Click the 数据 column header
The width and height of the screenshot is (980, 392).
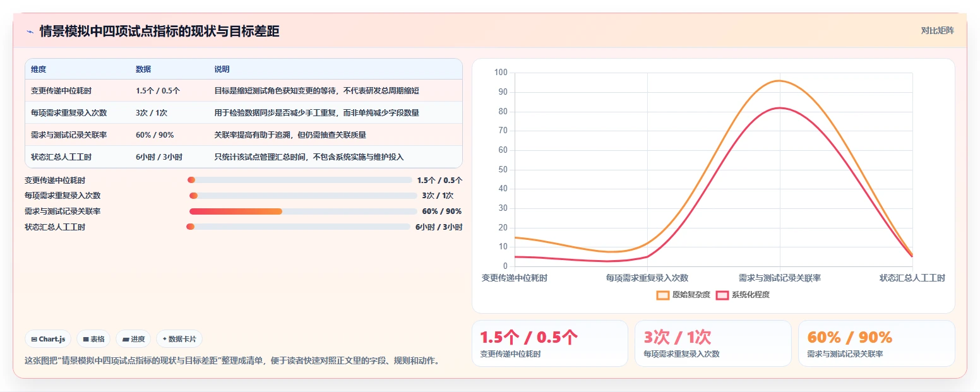(x=143, y=69)
